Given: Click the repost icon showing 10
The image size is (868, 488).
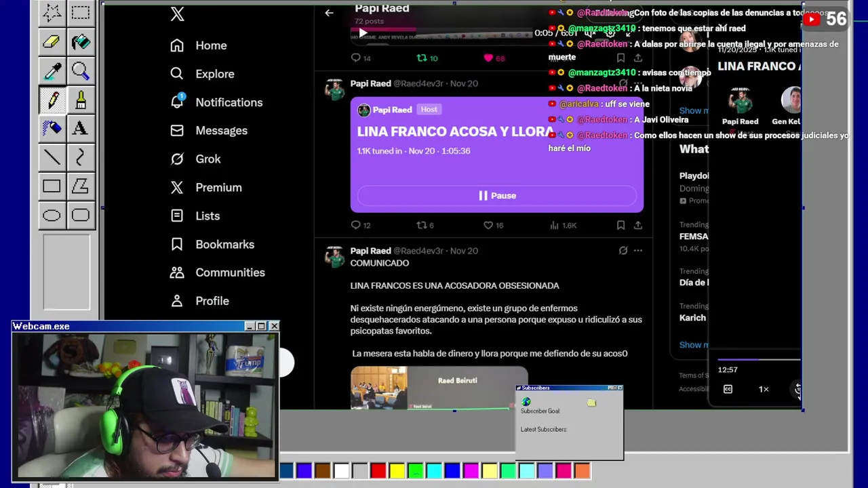Looking at the screenshot, I should (x=427, y=58).
